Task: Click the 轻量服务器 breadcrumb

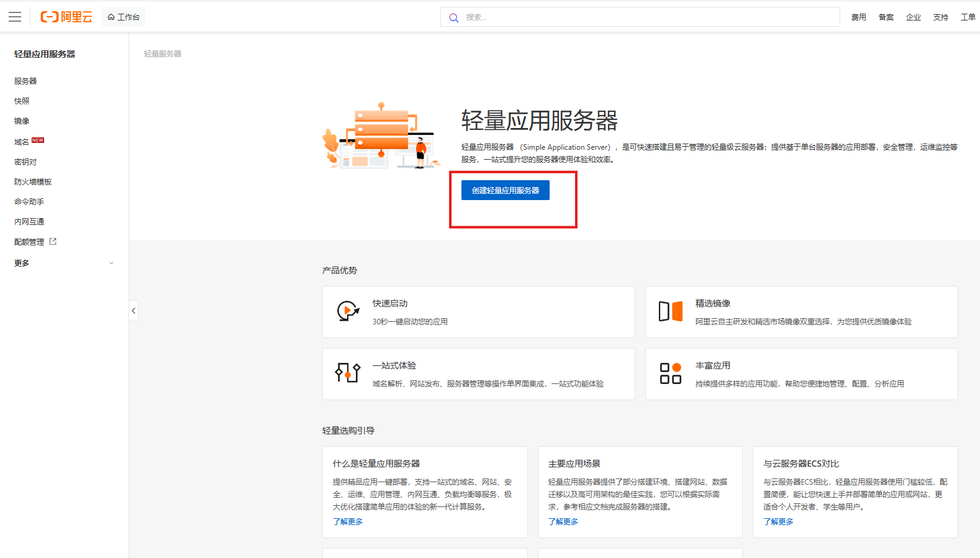Action: pos(163,54)
